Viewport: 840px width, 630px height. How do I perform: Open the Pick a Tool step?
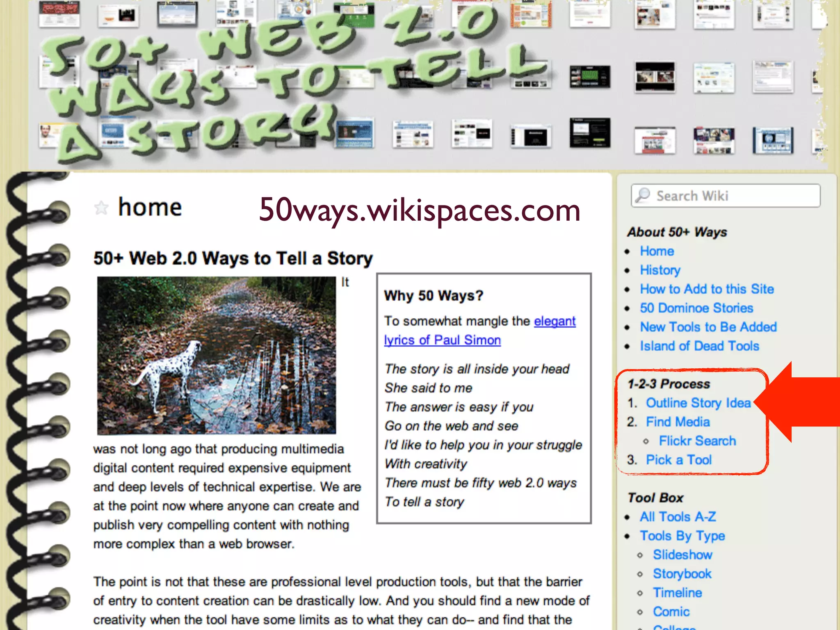(678, 460)
